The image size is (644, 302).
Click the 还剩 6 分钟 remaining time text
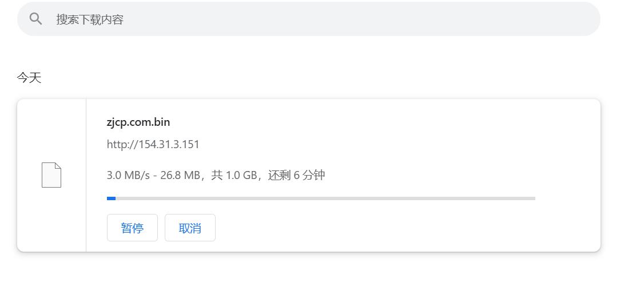(x=297, y=175)
